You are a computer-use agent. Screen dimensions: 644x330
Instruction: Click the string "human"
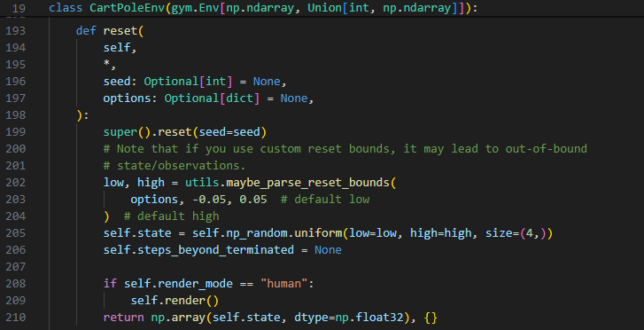[283, 284]
